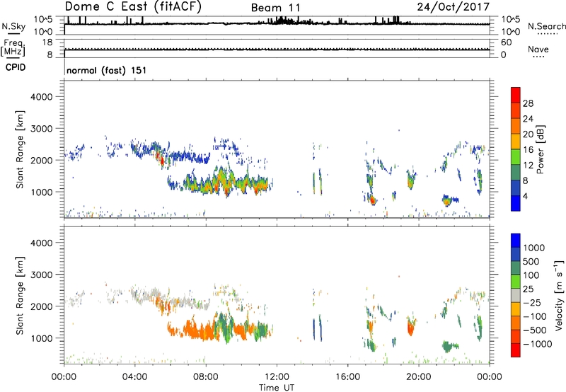Click the "12:00" time tick label
566x392 pixels.
pos(277,377)
